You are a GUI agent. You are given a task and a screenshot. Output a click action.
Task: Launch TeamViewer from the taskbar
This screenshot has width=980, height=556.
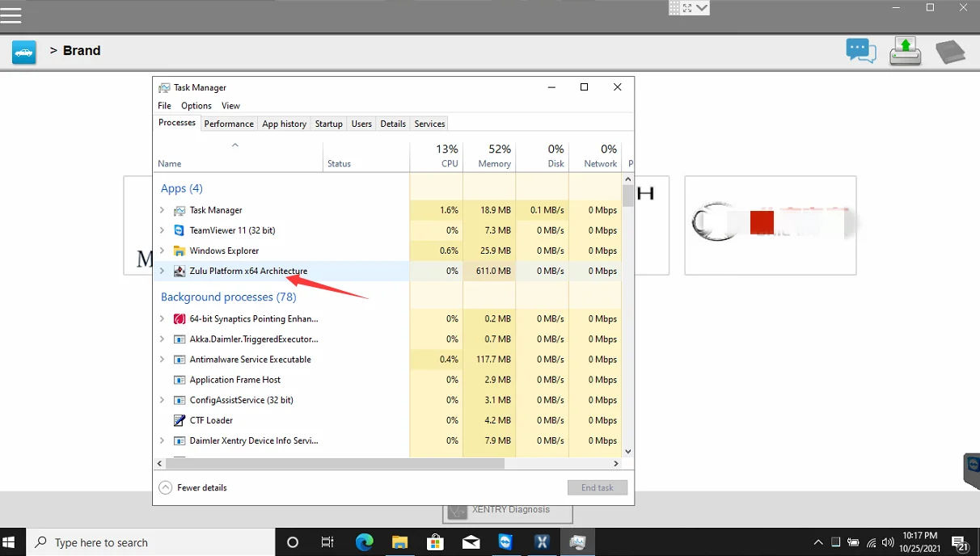506,542
